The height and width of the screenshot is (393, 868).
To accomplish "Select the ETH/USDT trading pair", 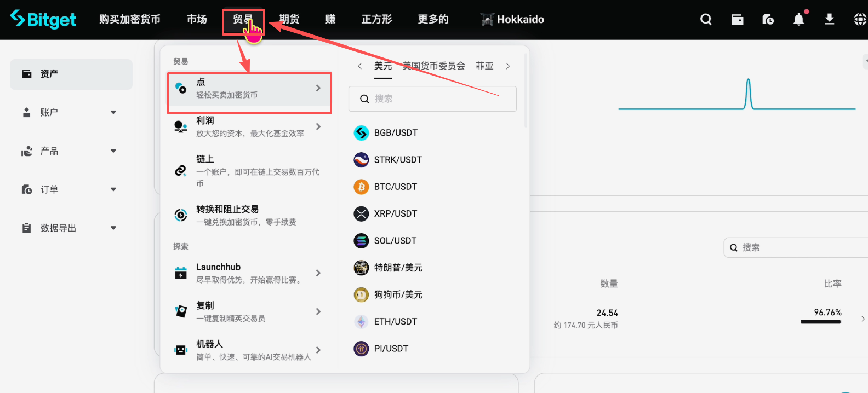I will pos(395,321).
